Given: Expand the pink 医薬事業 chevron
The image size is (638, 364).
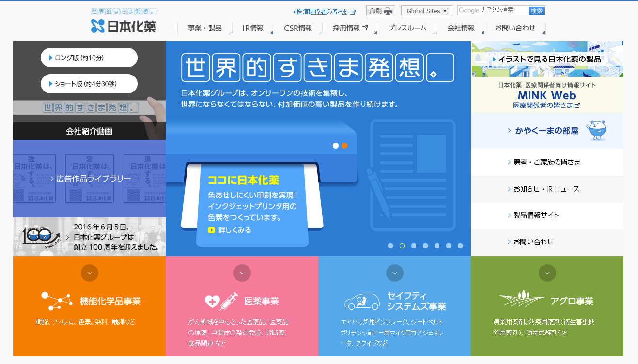Looking at the screenshot, I should 242,273.
